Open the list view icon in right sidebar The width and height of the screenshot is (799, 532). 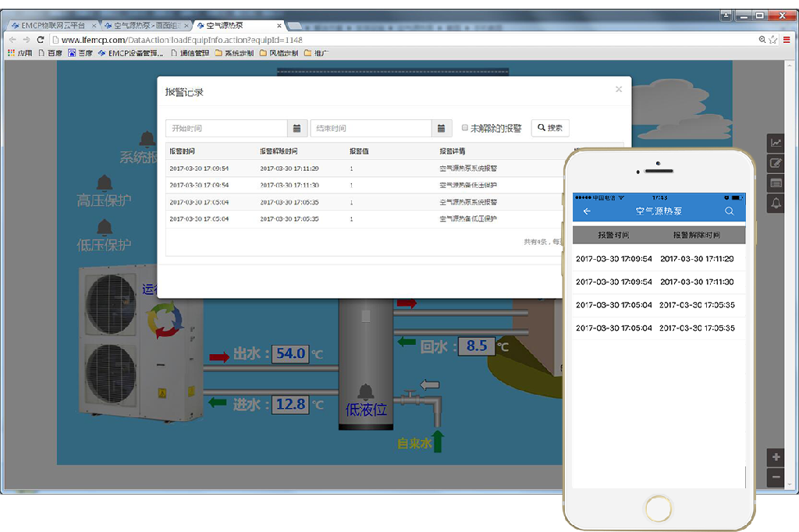pyautogui.click(x=776, y=183)
